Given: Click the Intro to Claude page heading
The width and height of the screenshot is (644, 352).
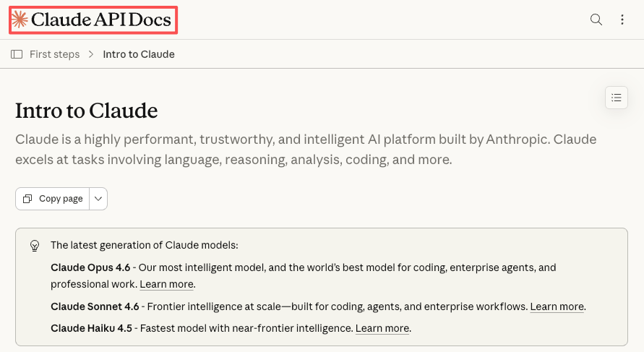Looking at the screenshot, I should pos(87,111).
